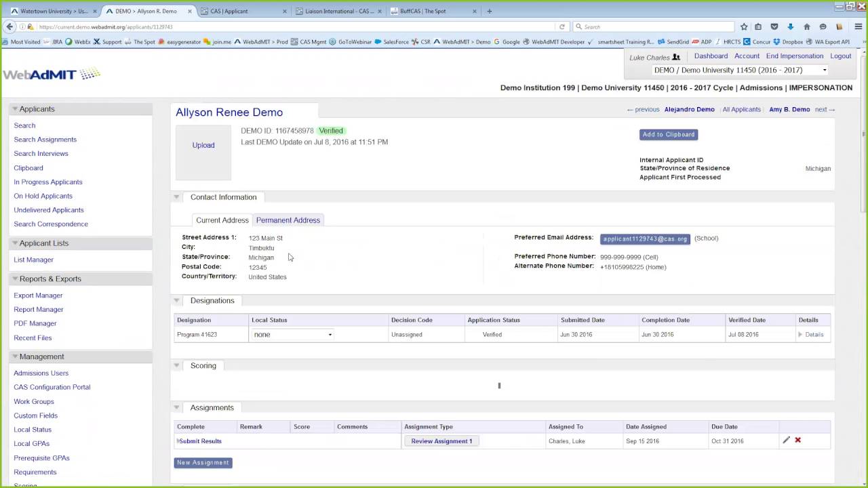Collapse the Contact Information section

176,197
